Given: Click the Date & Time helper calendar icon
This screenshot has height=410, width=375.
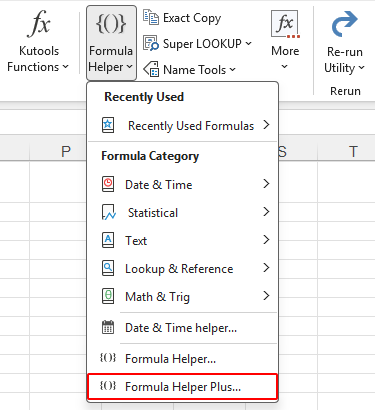Looking at the screenshot, I should click(x=108, y=327).
